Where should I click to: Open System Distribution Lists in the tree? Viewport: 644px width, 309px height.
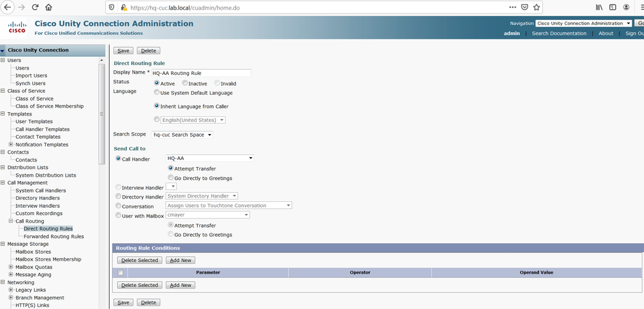pos(46,175)
